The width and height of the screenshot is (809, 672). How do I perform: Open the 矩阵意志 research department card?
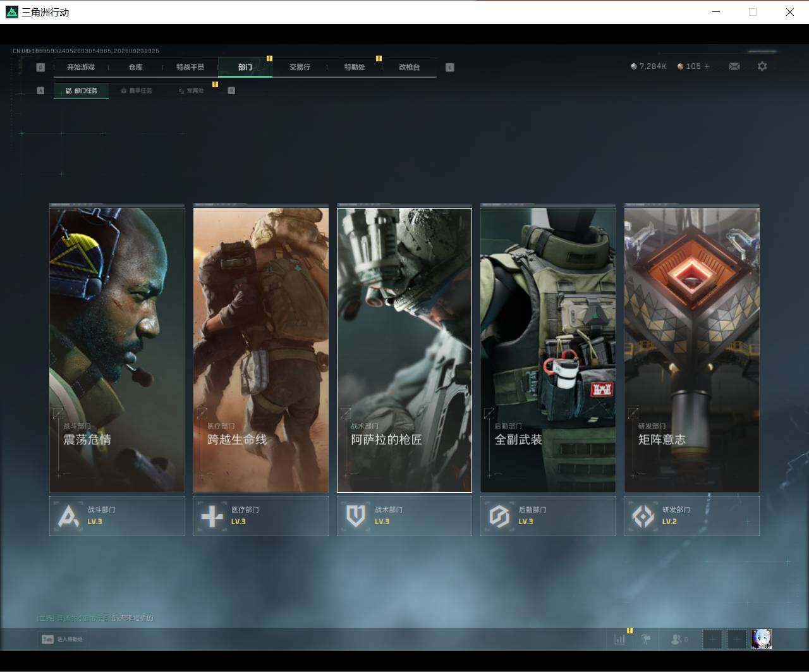click(692, 350)
